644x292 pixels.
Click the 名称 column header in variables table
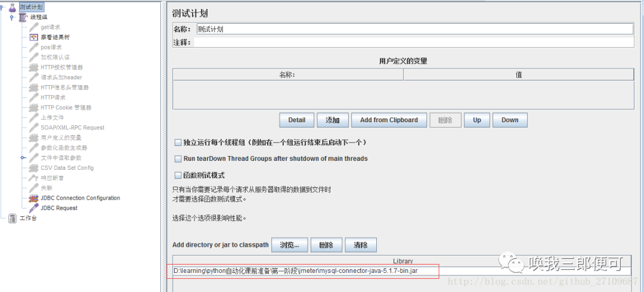pyautogui.click(x=288, y=74)
